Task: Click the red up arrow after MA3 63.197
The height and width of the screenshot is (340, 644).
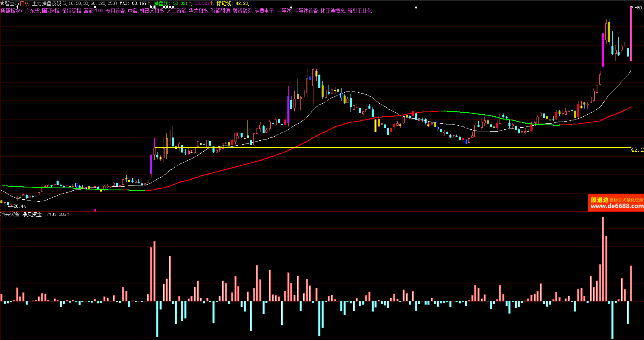Action: pos(149,3)
